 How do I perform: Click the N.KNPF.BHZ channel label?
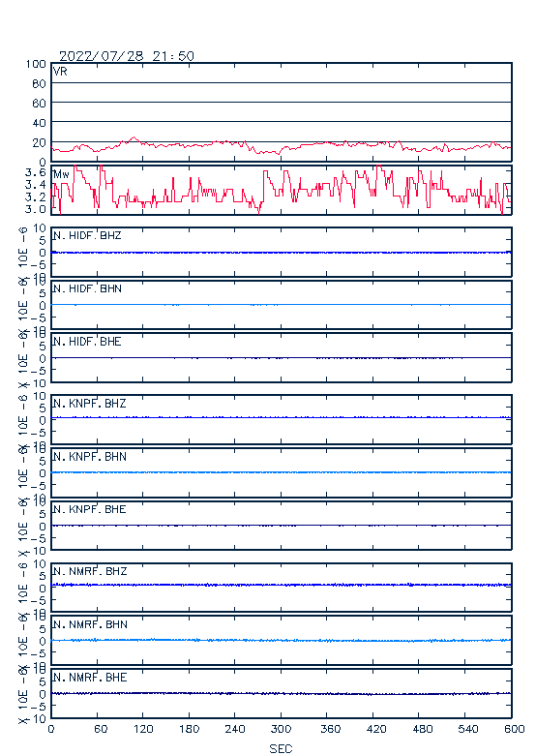pyautogui.click(x=90, y=404)
